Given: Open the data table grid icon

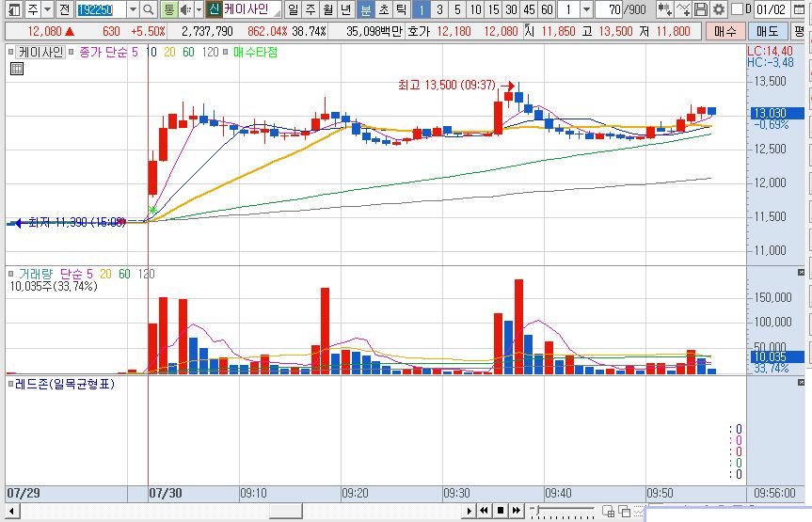Looking at the screenshot, I should (17, 69).
